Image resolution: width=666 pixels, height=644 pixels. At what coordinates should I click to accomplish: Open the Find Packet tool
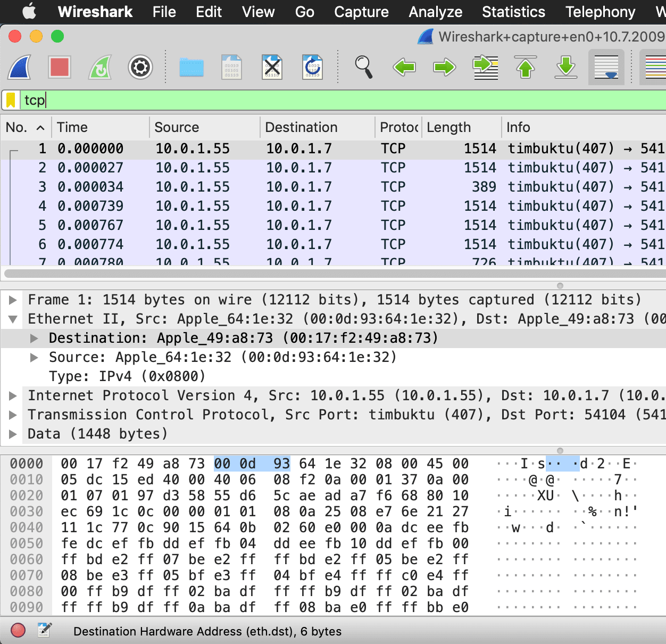pyautogui.click(x=364, y=67)
